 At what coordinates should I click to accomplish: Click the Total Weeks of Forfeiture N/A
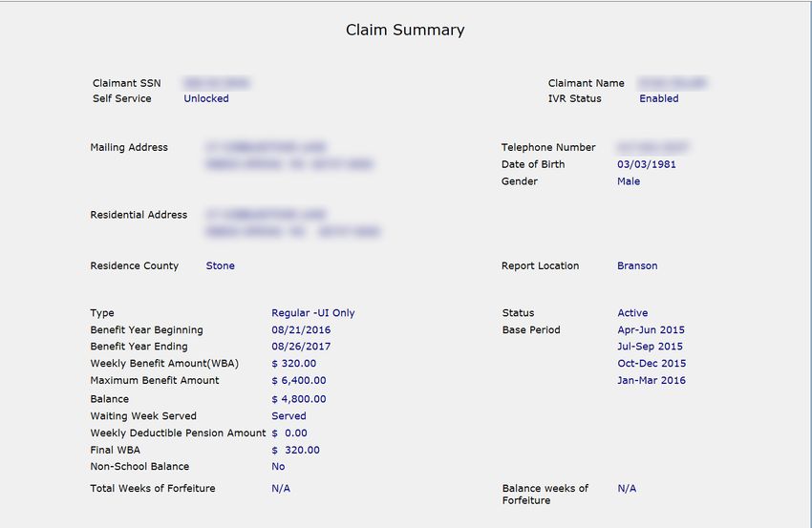pyautogui.click(x=281, y=488)
